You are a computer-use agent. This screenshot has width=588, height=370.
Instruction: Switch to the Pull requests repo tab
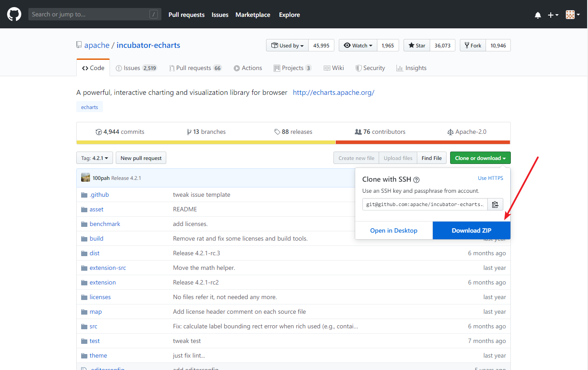(x=196, y=68)
